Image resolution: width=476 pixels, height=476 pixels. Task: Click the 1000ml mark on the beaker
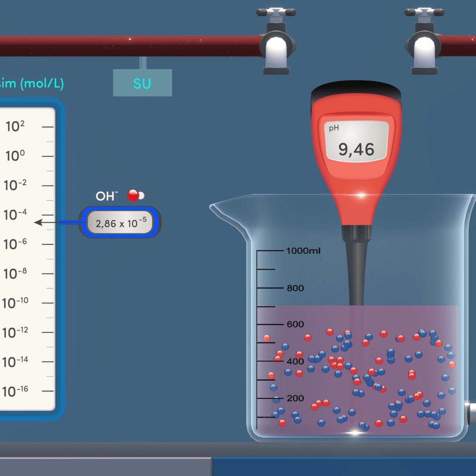(x=302, y=251)
